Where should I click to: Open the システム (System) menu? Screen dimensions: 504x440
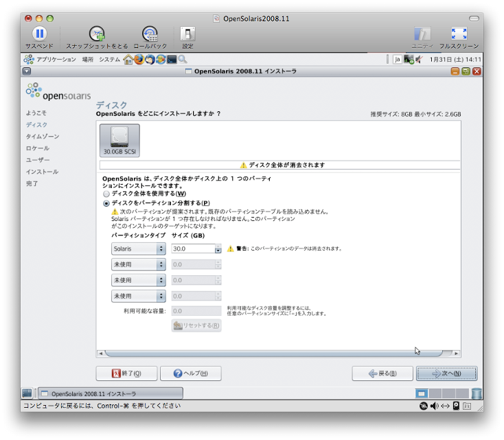point(109,60)
